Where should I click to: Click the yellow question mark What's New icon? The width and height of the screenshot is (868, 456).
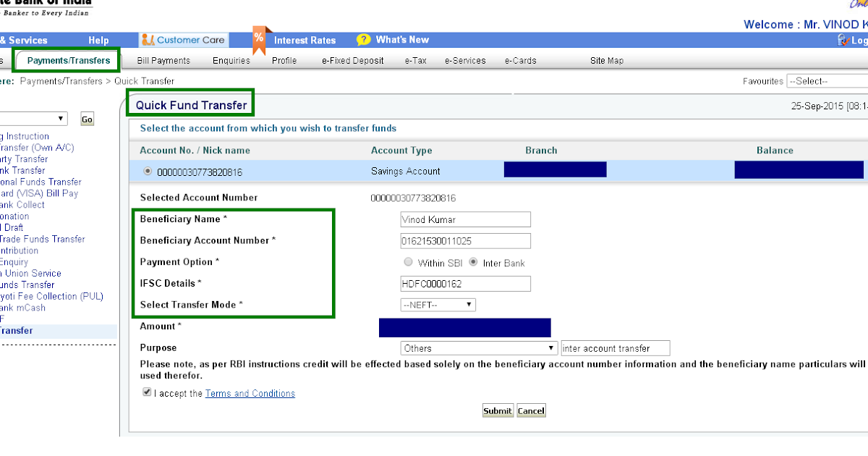(364, 40)
